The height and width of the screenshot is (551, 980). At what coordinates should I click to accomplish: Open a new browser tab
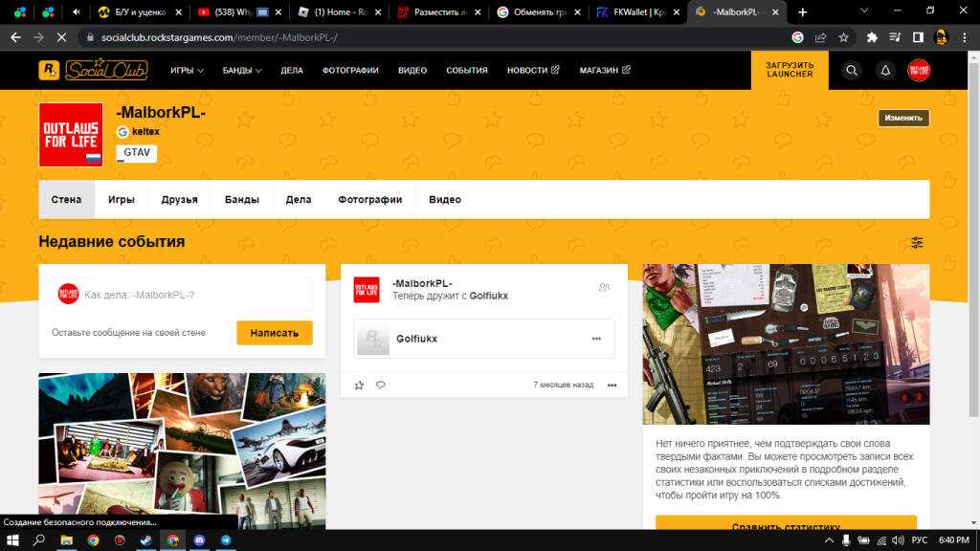[x=803, y=11]
